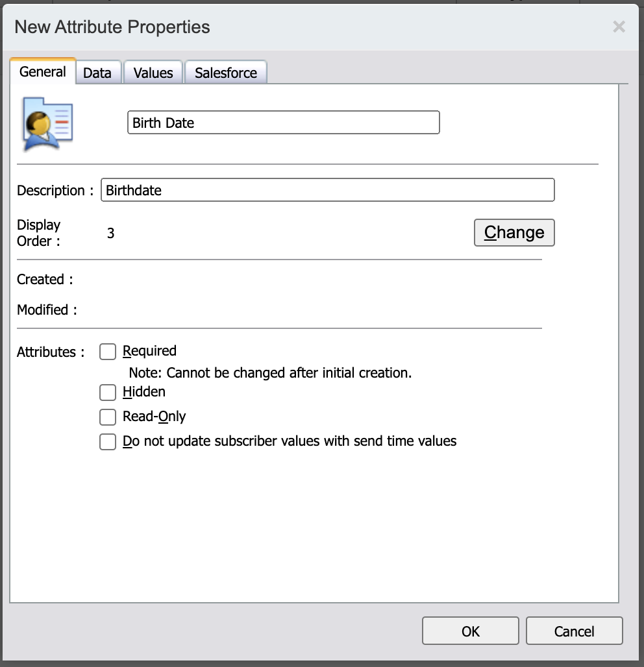Enable the Required checkbox
Image resolution: width=644 pixels, height=667 pixels.
click(x=108, y=352)
